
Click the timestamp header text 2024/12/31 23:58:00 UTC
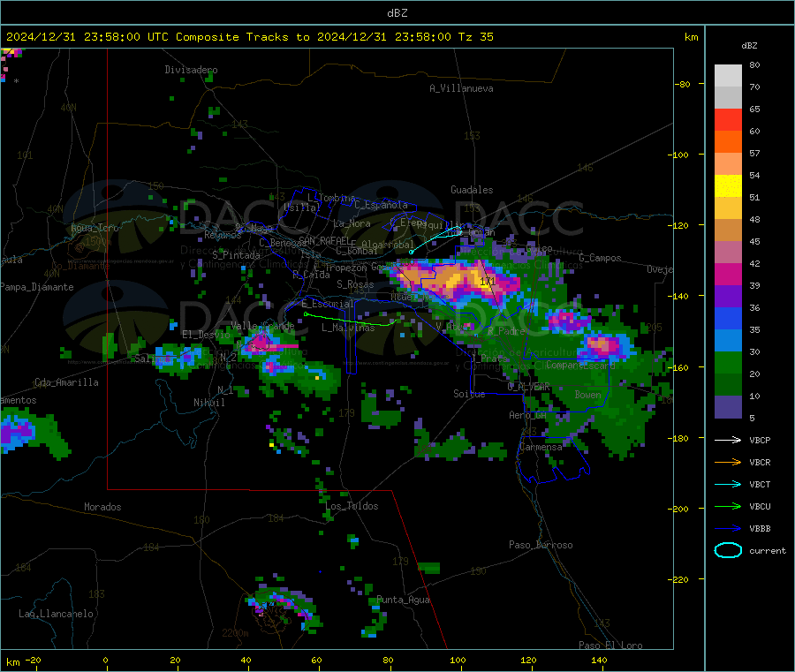(87, 37)
